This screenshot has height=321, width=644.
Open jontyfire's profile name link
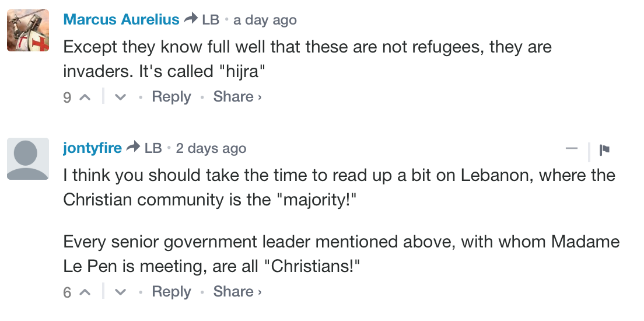[92, 148]
